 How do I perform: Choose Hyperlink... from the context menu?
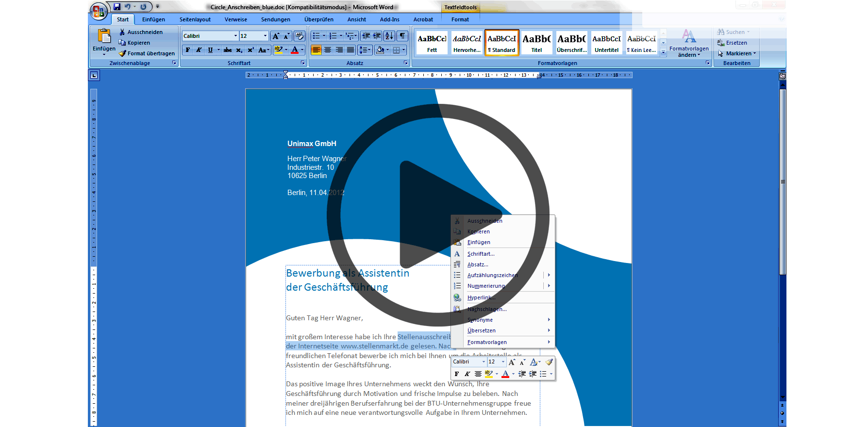tap(481, 297)
